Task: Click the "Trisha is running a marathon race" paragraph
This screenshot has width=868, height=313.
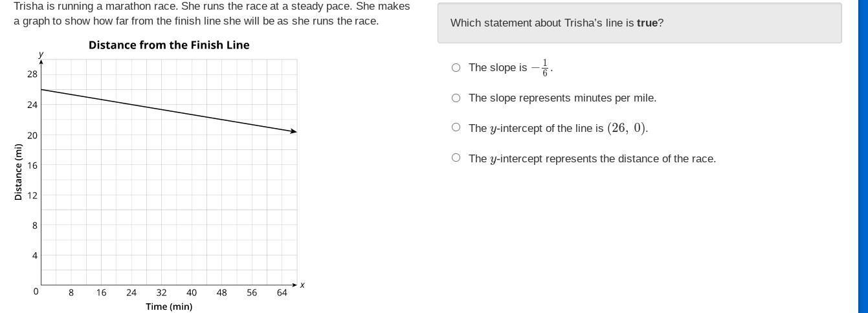Action: (x=212, y=14)
